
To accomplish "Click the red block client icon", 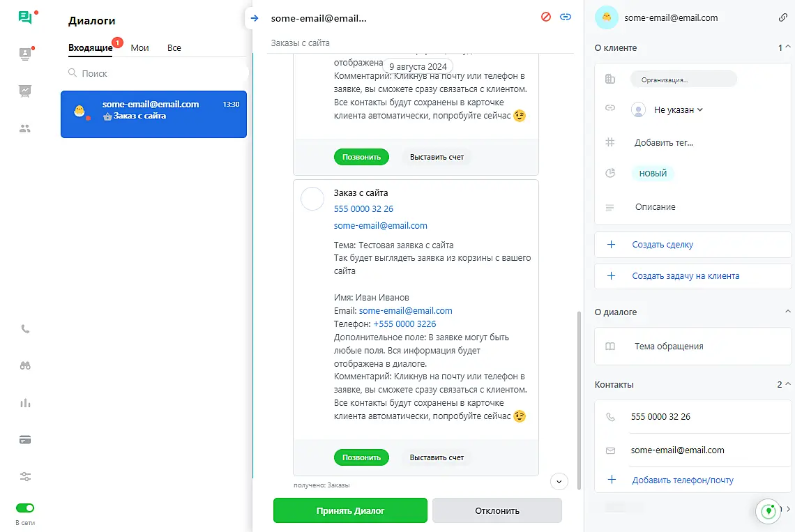I will click(546, 17).
